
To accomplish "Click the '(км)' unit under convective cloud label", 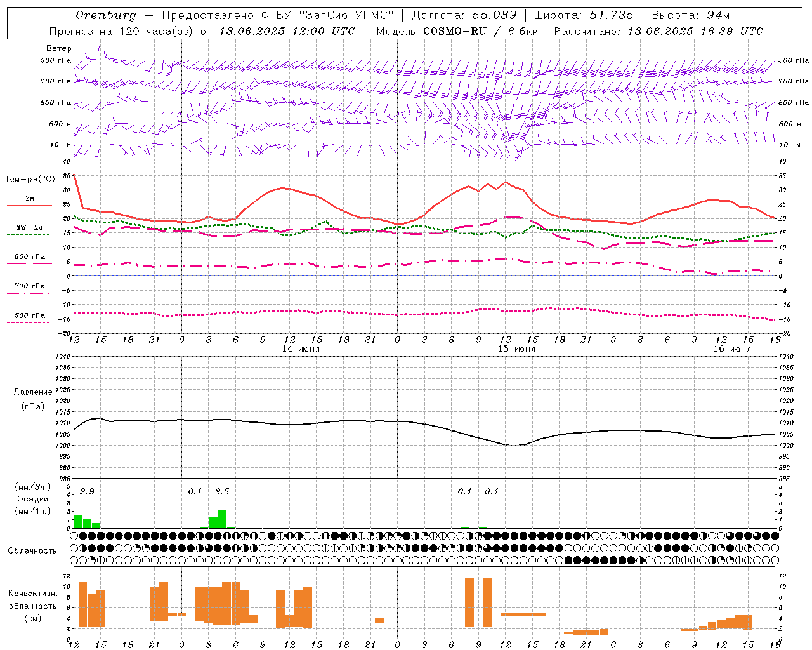I will [x=33, y=618].
